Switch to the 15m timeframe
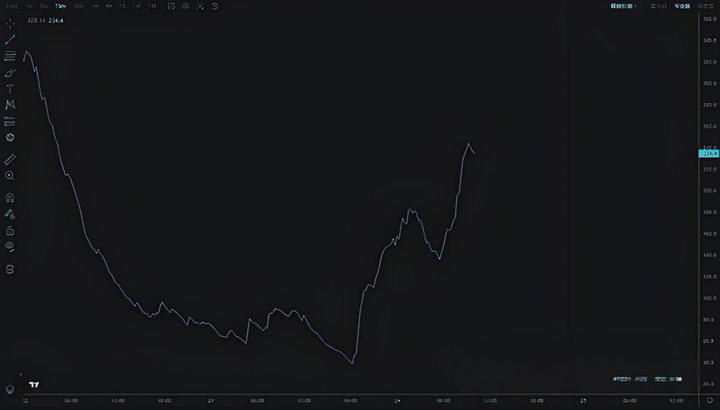Screen dimensions: 720x410 (x=61, y=6)
